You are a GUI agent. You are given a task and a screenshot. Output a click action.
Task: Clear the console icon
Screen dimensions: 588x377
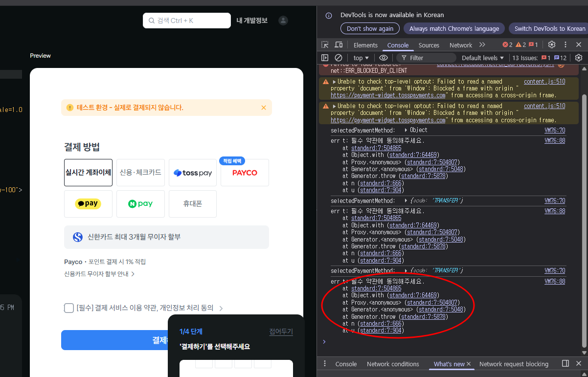coord(338,58)
